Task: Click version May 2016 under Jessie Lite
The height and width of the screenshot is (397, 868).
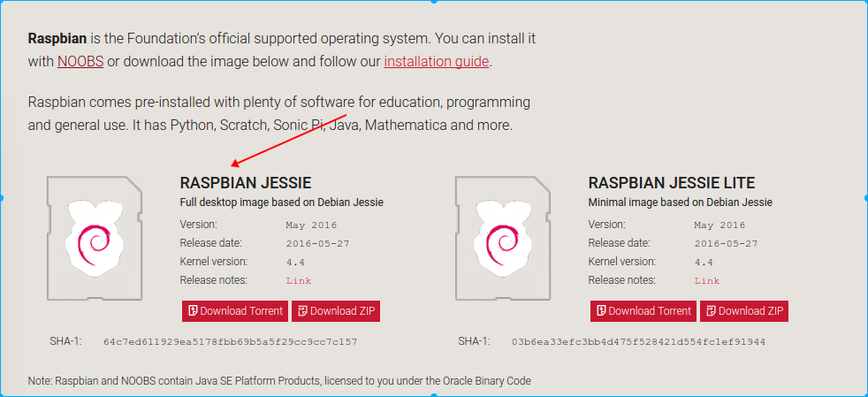Action: [720, 225]
